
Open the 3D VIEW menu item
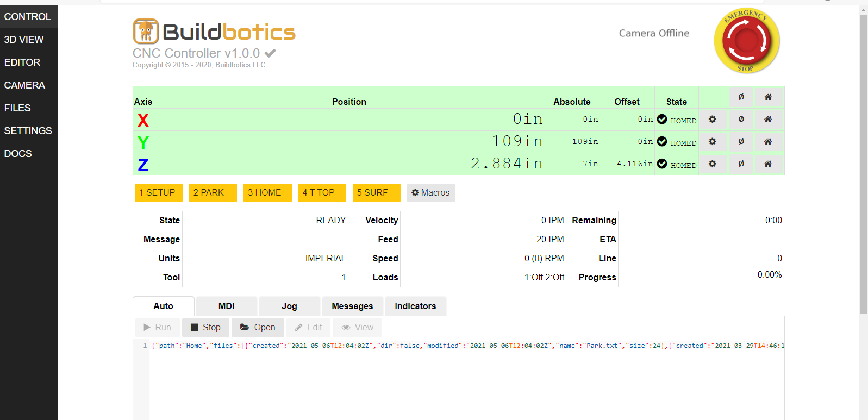point(24,40)
